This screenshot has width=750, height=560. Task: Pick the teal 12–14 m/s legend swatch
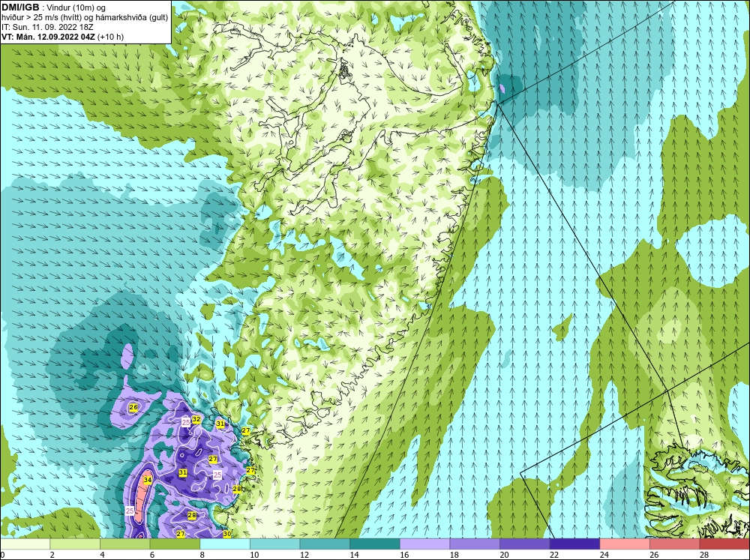(325, 544)
